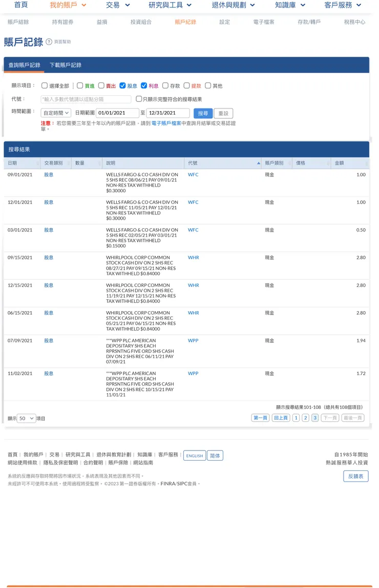Click the 重設 reset button
Image resolution: width=379 pixels, height=588 pixels.
tap(223, 113)
